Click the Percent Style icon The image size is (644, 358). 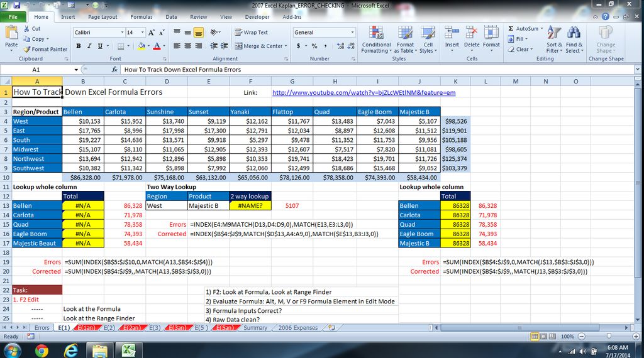point(314,46)
